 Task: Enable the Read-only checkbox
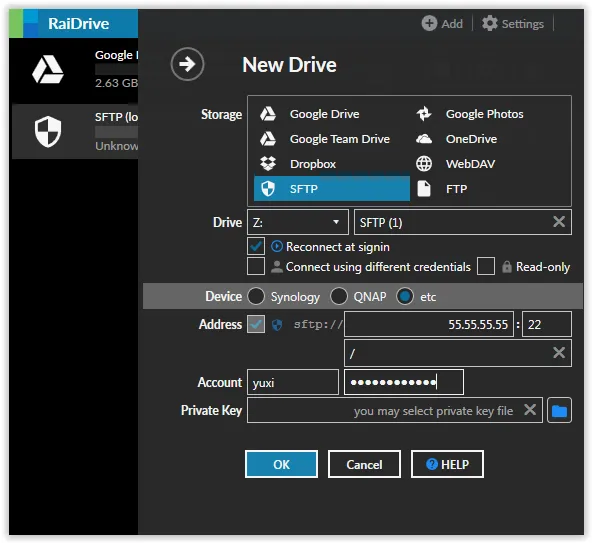[x=486, y=266]
